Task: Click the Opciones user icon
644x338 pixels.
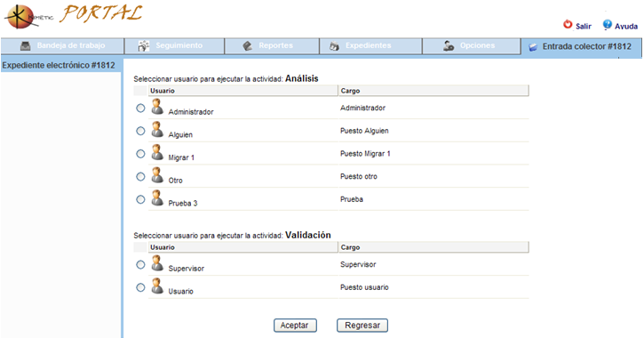Action: (x=449, y=46)
